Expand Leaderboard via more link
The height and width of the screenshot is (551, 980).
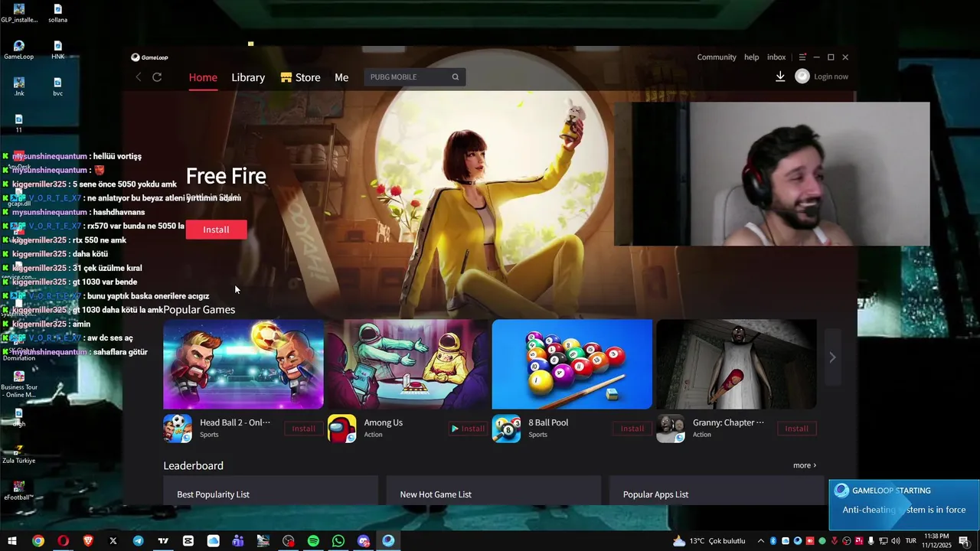[805, 465]
